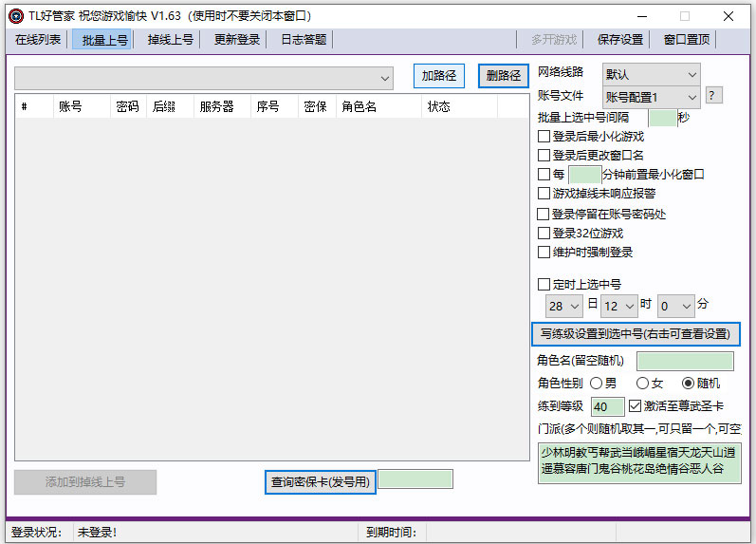Click the 密码 column header
This screenshot has height=544, width=756.
coord(128,106)
